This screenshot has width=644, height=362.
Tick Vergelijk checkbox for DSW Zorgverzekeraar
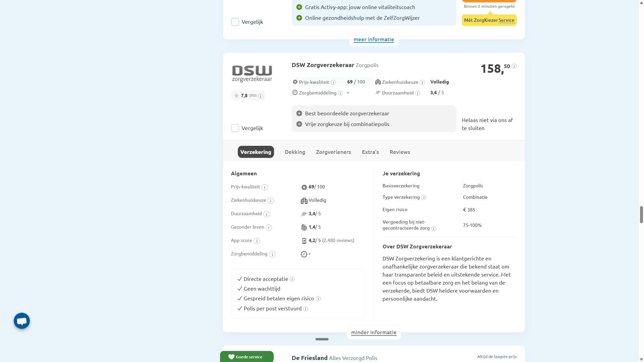(x=235, y=128)
